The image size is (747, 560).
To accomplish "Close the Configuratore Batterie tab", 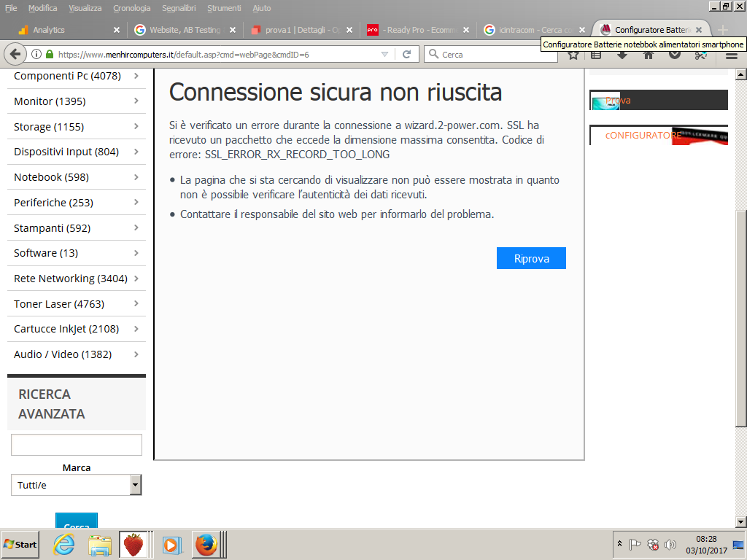I will (x=699, y=29).
